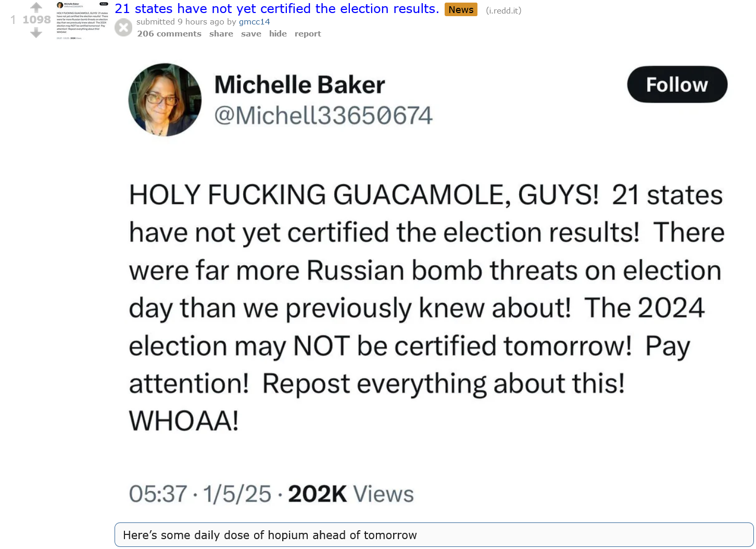Click the 'daily dose of hopium' caption box

pos(434,535)
